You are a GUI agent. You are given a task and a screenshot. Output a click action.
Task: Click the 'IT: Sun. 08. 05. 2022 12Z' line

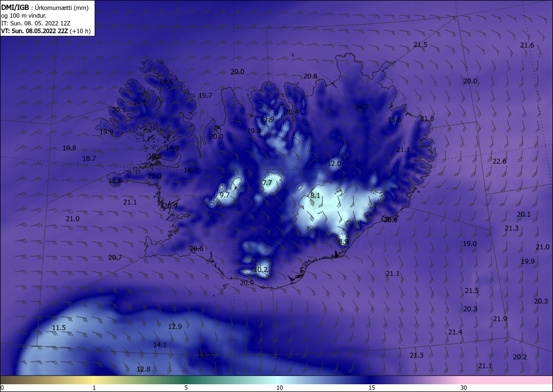point(35,23)
